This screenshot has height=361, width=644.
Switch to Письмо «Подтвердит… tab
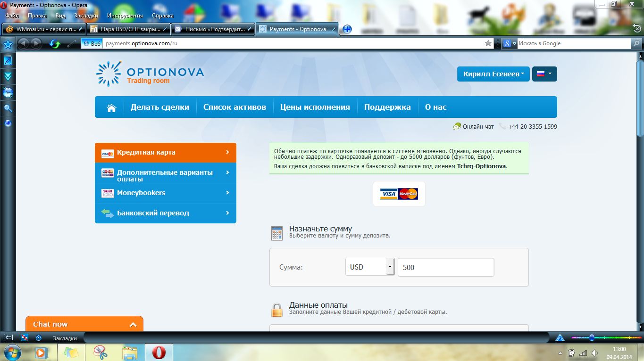tap(213, 29)
